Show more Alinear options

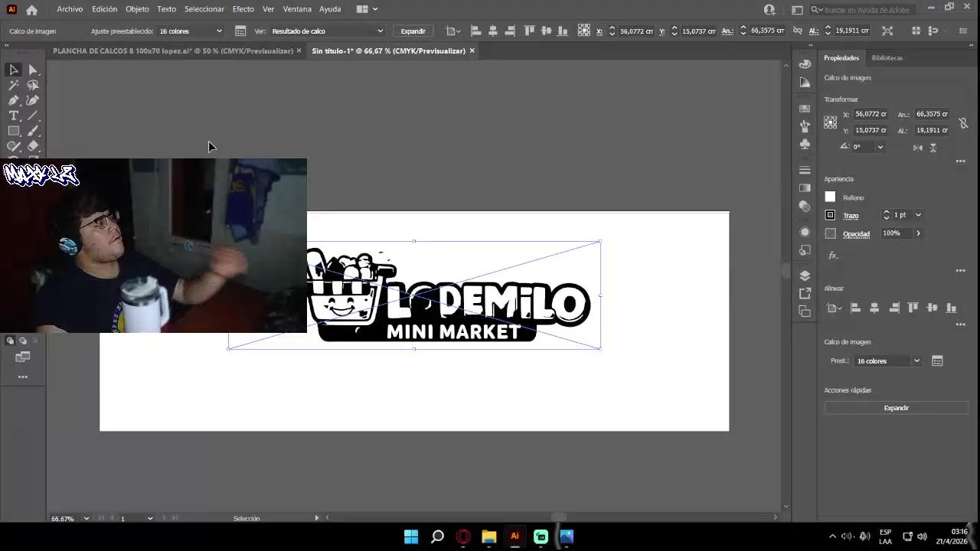(961, 324)
